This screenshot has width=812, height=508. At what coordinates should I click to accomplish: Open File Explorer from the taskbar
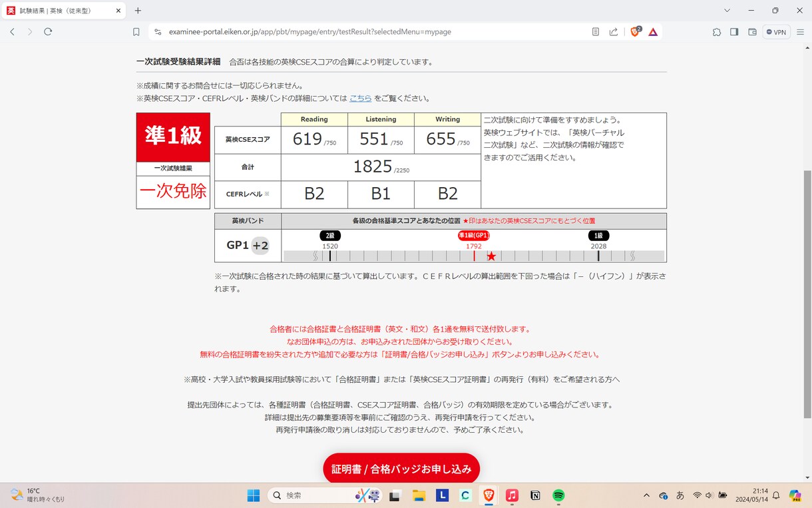point(419,495)
